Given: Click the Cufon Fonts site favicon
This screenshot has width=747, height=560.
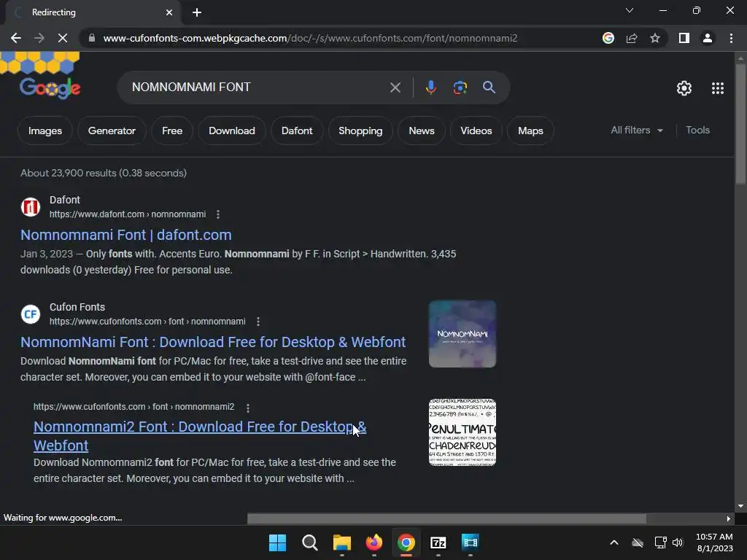Looking at the screenshot, I should (31, 314).
